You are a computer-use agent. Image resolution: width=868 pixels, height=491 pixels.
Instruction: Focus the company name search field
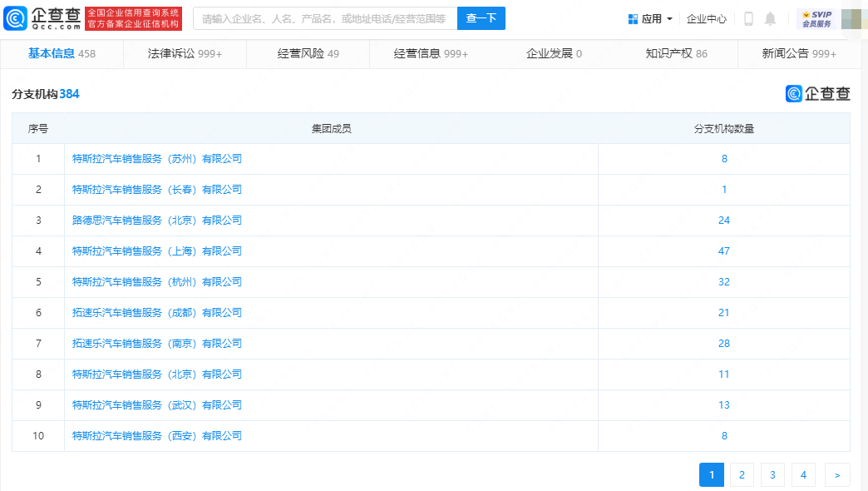point(325,18)
